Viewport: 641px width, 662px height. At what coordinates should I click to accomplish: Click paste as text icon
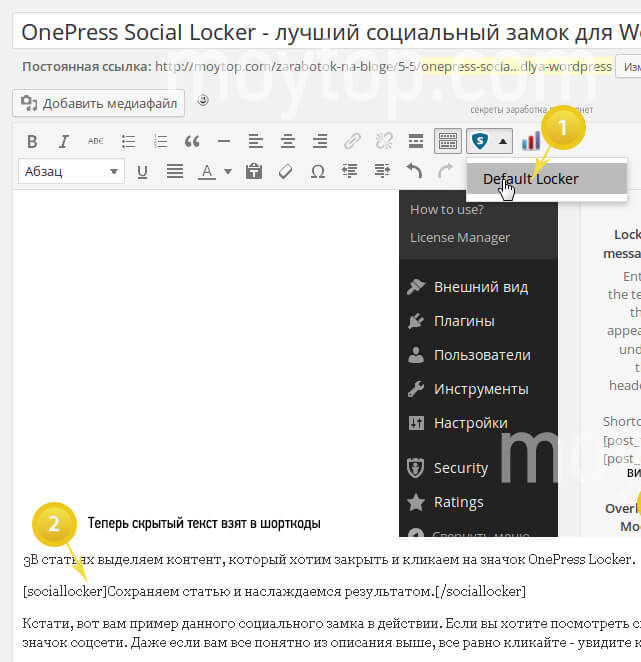pos(254,171)
